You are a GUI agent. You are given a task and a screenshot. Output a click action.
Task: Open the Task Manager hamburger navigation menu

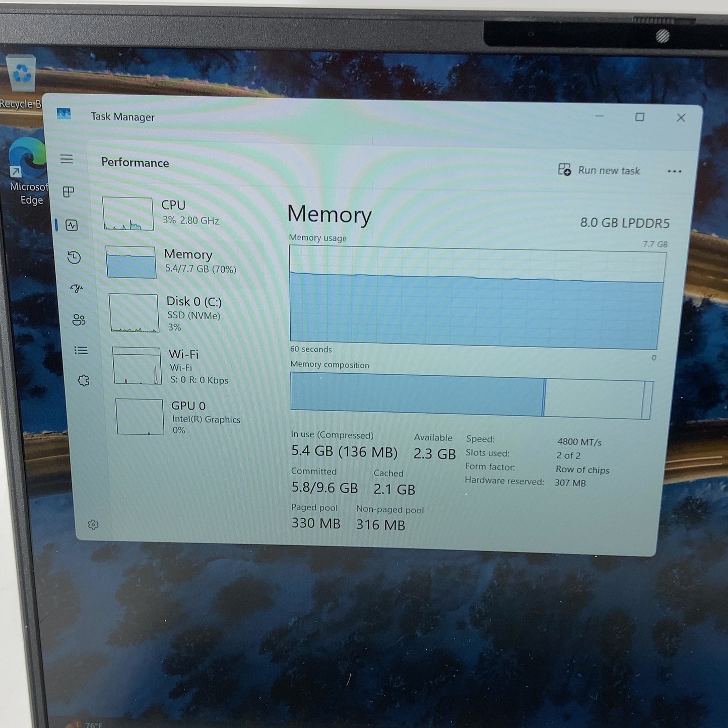click(x=67, y=159)
